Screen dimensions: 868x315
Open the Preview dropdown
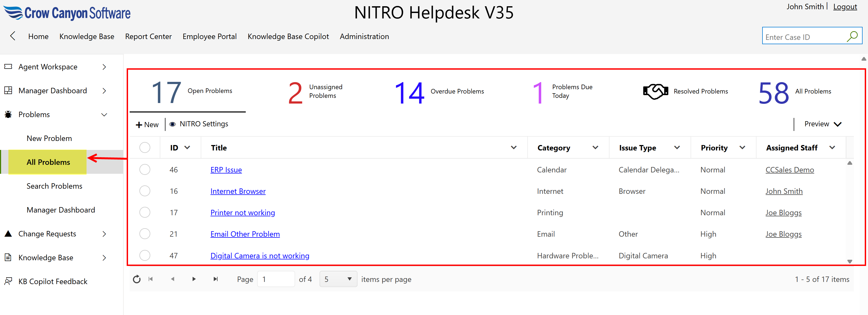pyautogui.click(x=822, y=124)
